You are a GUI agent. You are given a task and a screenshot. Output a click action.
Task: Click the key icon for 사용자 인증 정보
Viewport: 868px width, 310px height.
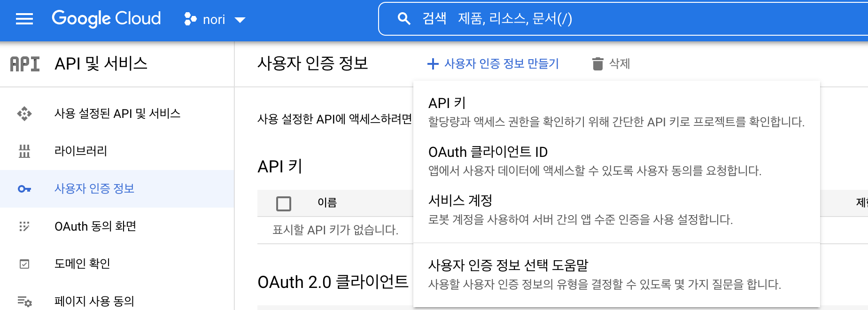[x=24, y=189]
